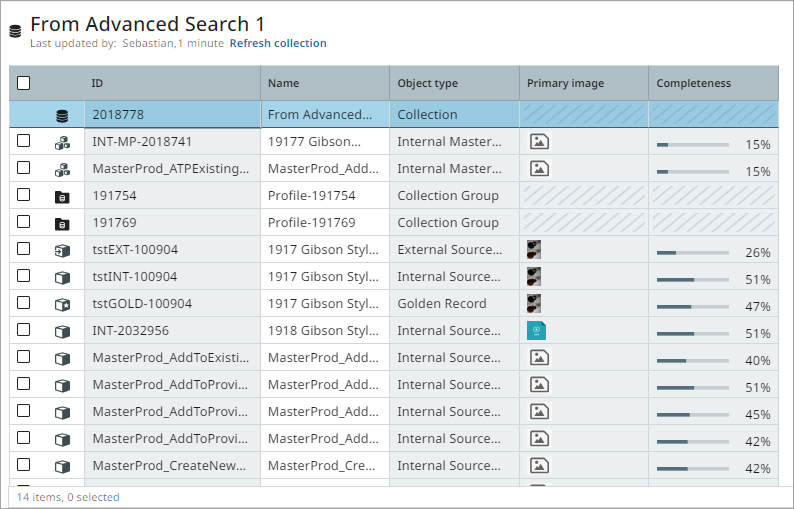Click the external source icon for tstEXT-100904
This screenshot has width=794, height=509.
coord(62,250)
